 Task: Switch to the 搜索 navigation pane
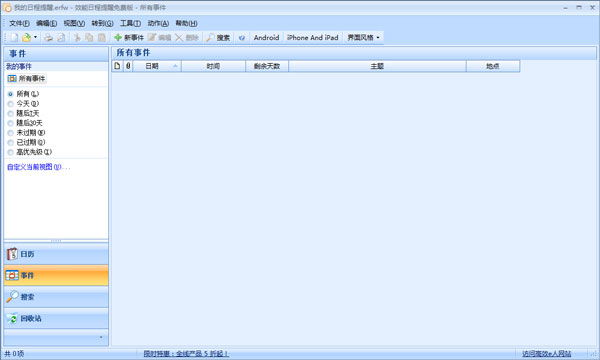click(x=56, y=297)
